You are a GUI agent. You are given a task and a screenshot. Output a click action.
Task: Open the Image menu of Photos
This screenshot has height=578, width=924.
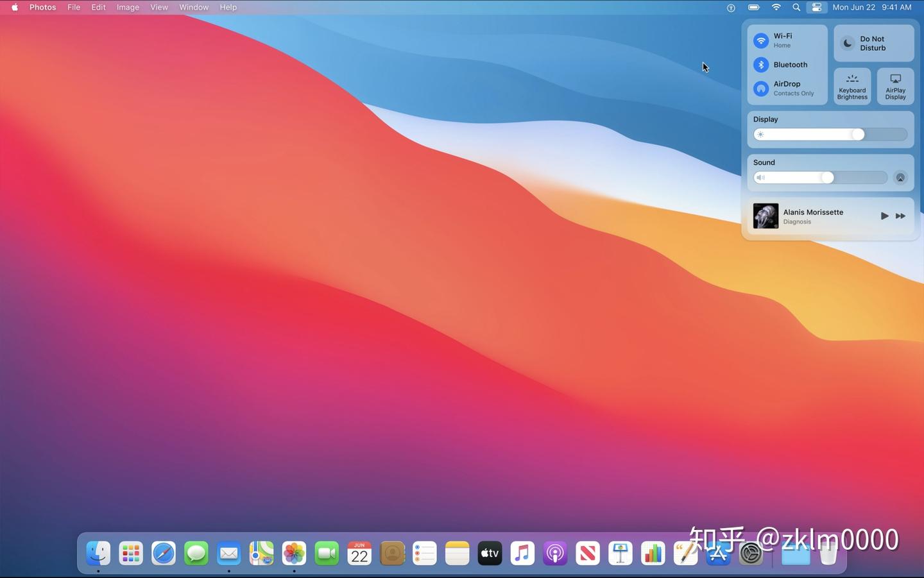tap(127, 7)
